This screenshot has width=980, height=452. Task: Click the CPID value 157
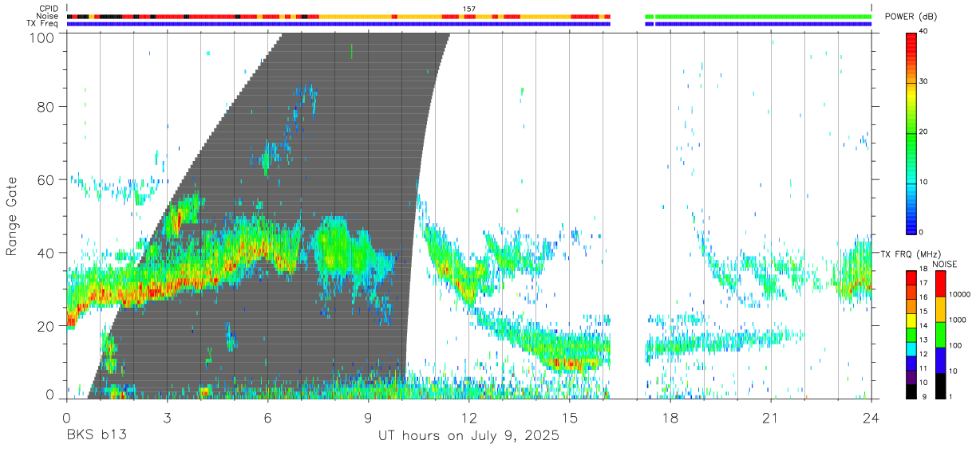tap(468, 9)
